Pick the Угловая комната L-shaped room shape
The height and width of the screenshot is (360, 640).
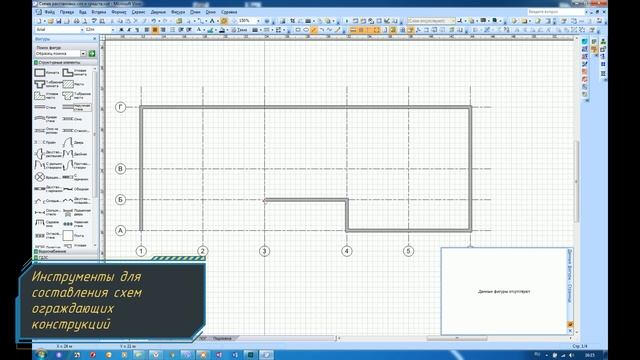(75, 73)
